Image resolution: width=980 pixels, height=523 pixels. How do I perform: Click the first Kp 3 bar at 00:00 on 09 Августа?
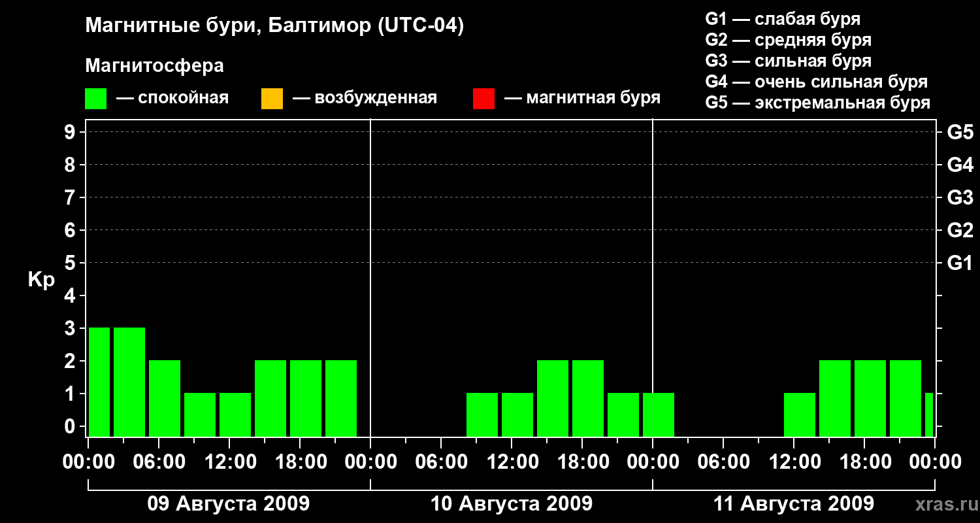(99, 382)
